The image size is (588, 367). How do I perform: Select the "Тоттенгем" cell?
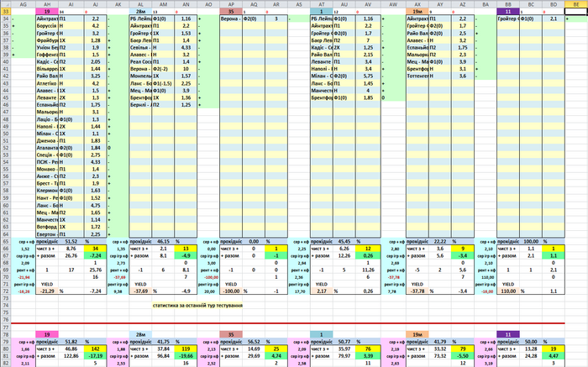click(x=417, y=76)
